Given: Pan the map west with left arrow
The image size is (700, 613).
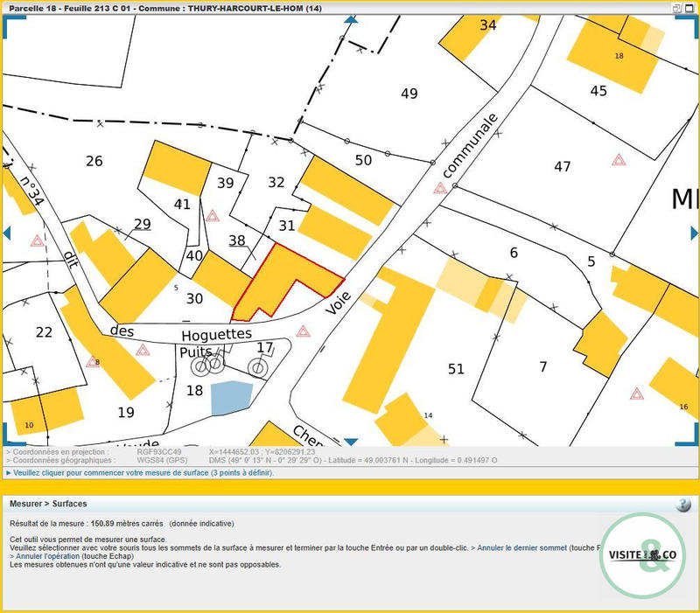Looking at the screenshot, I should click(7, 232).
